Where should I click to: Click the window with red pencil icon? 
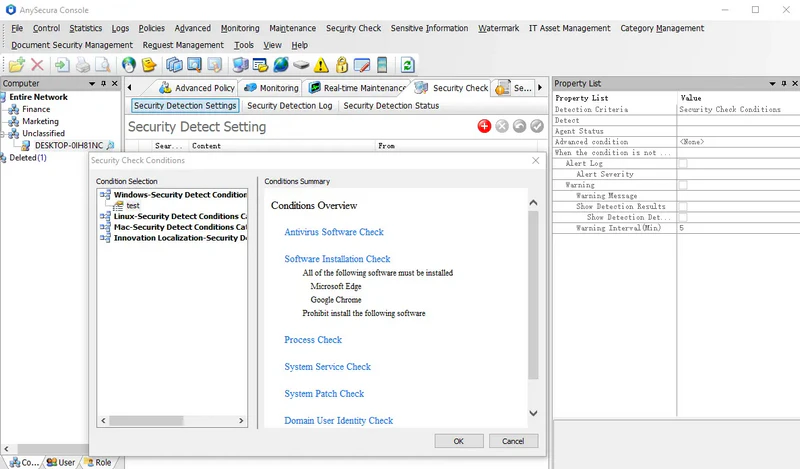click(362, 65)
